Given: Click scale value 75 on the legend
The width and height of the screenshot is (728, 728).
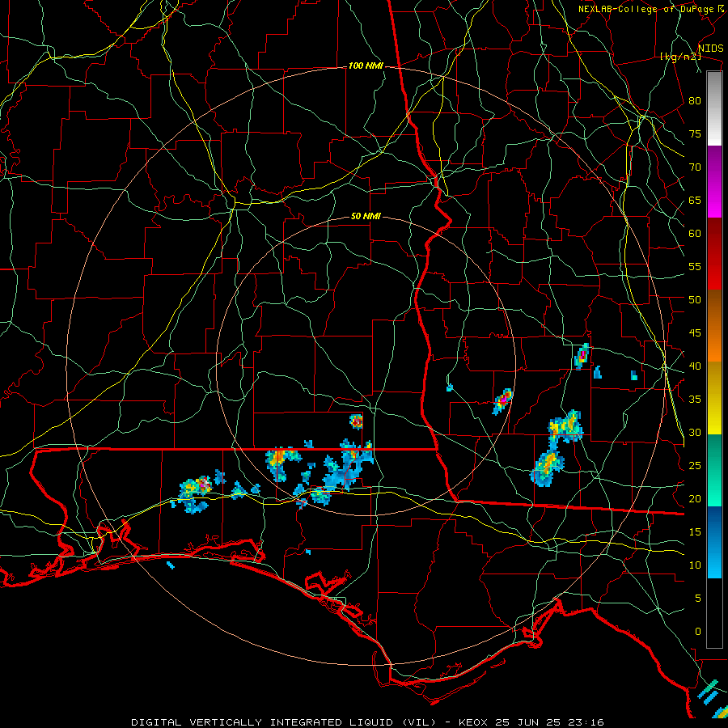Looking at the screenshot, I should click(x=695, y=134).
